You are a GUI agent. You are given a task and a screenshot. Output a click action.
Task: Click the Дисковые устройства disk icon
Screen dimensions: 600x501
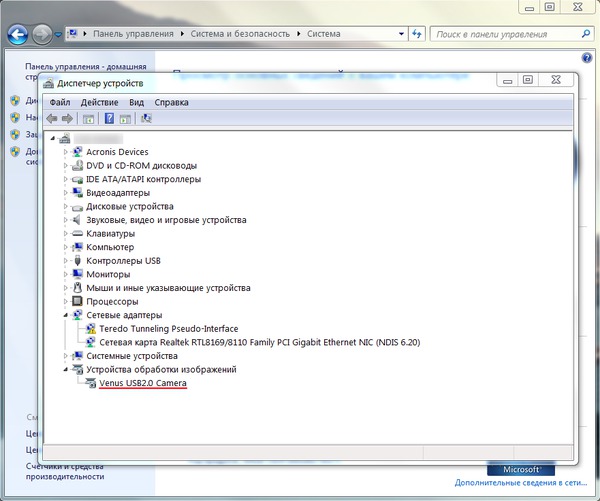pyautogui.click(x=77, y=207)
